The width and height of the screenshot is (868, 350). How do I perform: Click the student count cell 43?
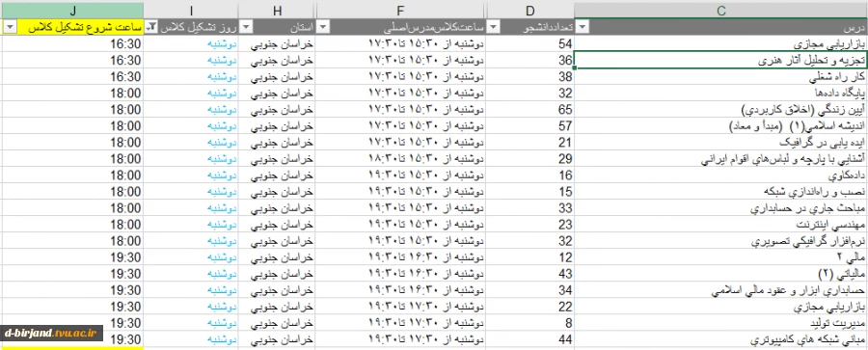[x=530, y=274]
